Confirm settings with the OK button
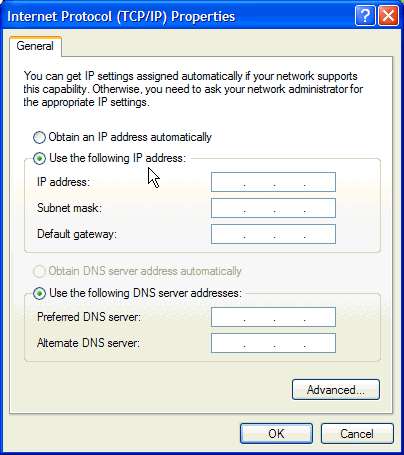404x455 pixels. pyautogui.click(x=276, y=434)
